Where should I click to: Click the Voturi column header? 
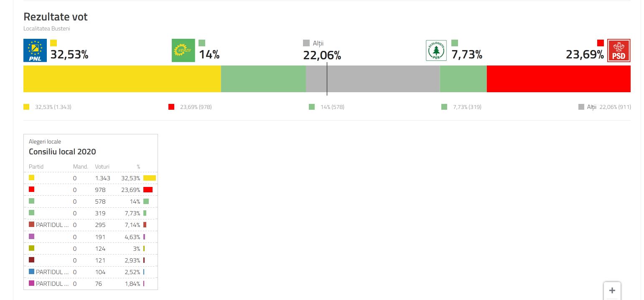102,166
